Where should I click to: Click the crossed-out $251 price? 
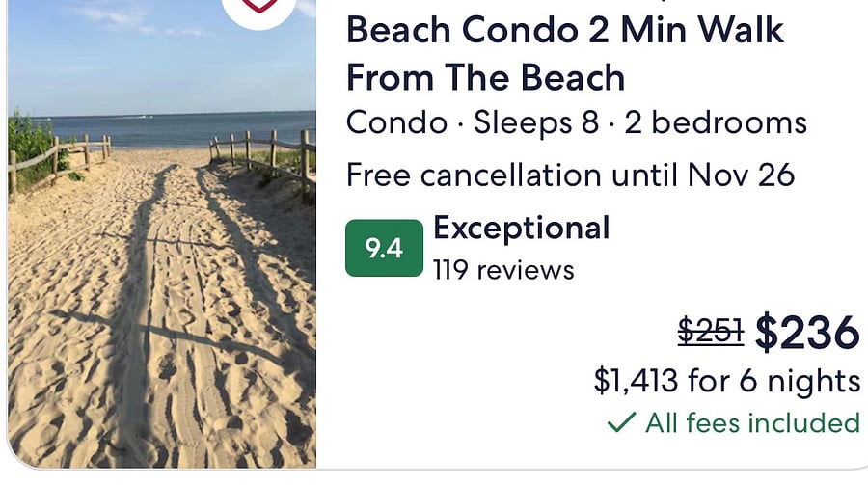[x=711, y=331]
